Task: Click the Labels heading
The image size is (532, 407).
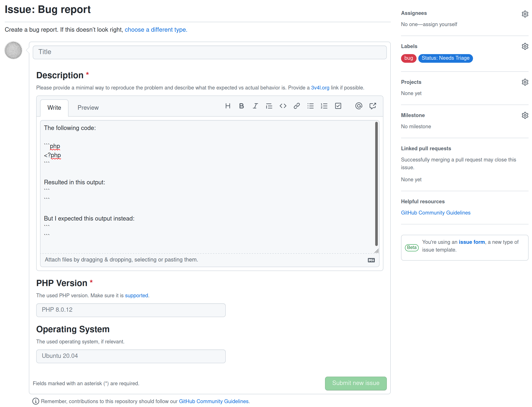Action: point(409,46)
